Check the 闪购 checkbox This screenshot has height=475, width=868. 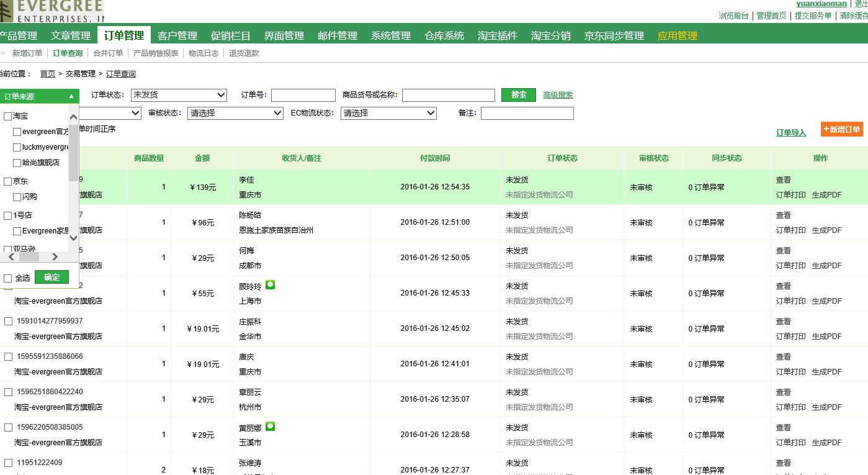(x=17, y=197)
